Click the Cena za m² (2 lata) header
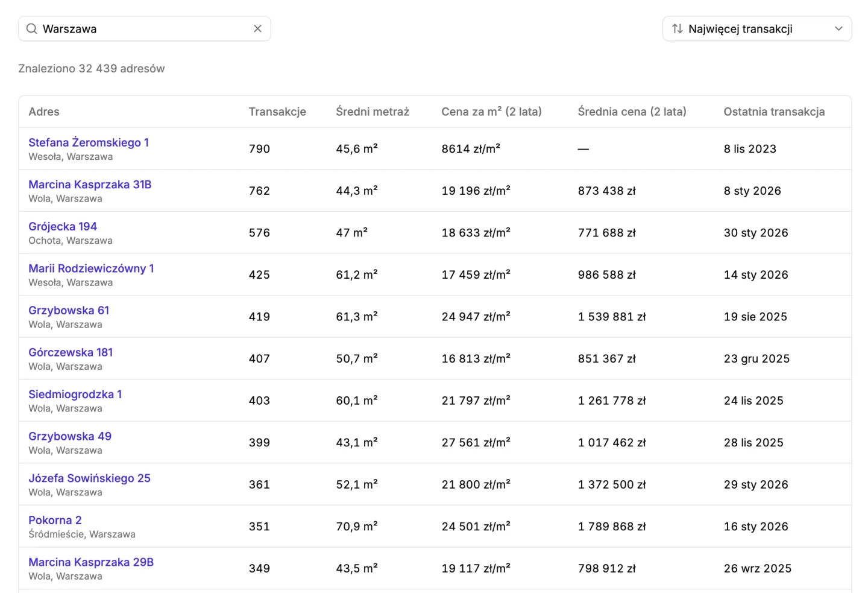 click(x=491, y=112)
